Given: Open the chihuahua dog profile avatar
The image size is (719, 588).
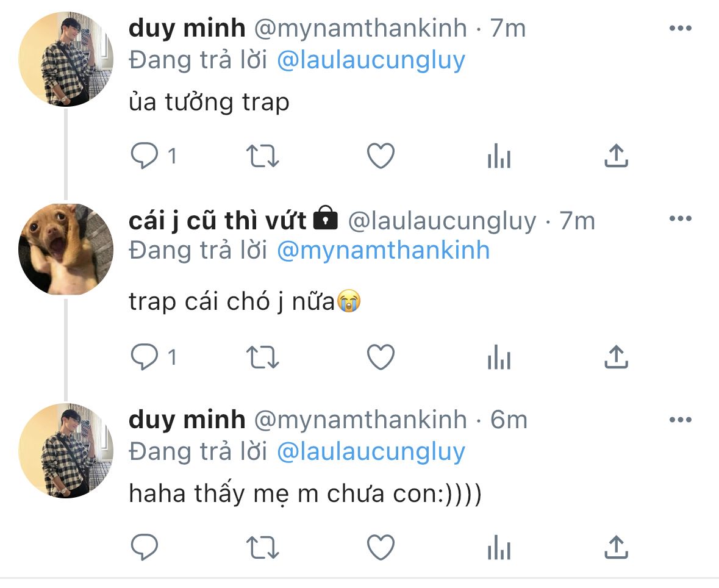Looking at the screenshot, I should click(x=66, y=249).
